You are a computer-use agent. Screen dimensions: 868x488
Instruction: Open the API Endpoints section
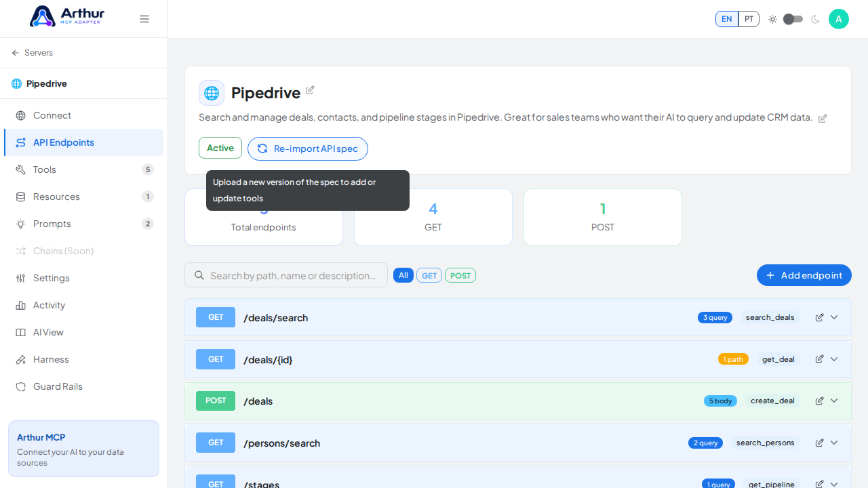tap(83, 142)
